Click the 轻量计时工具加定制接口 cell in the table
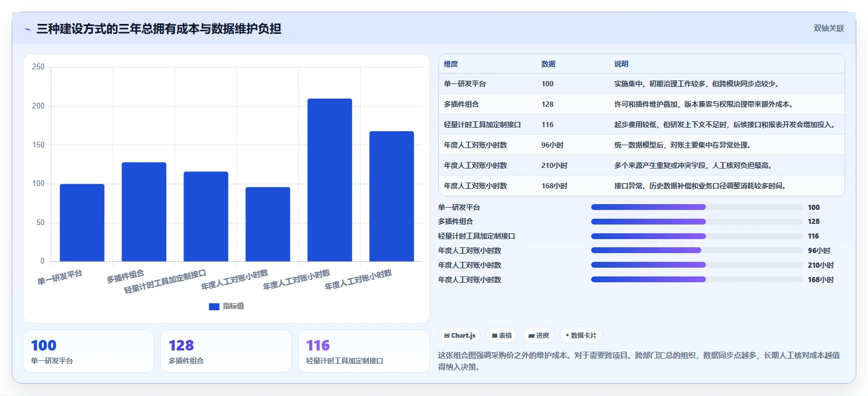868x396 pixels. click(x=482, y=125)
